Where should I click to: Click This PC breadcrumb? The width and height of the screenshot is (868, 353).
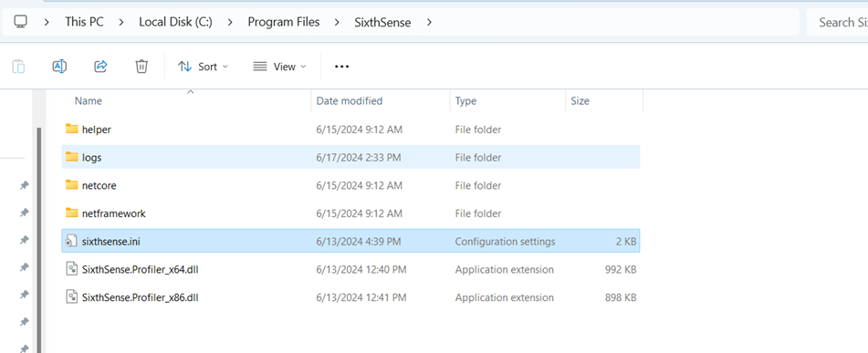pyautogui.click(x=84, y=22)
